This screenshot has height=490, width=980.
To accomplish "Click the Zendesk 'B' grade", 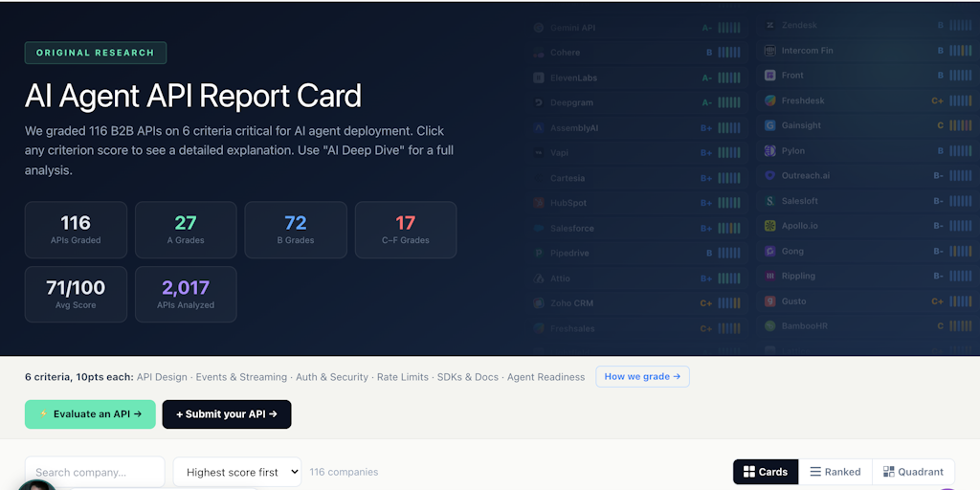I will tap(940, 25).
